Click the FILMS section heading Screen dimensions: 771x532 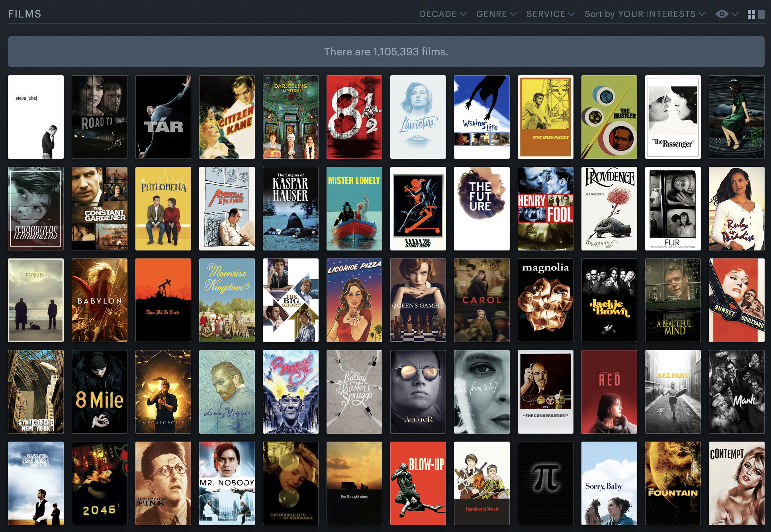tap(25, 14)
